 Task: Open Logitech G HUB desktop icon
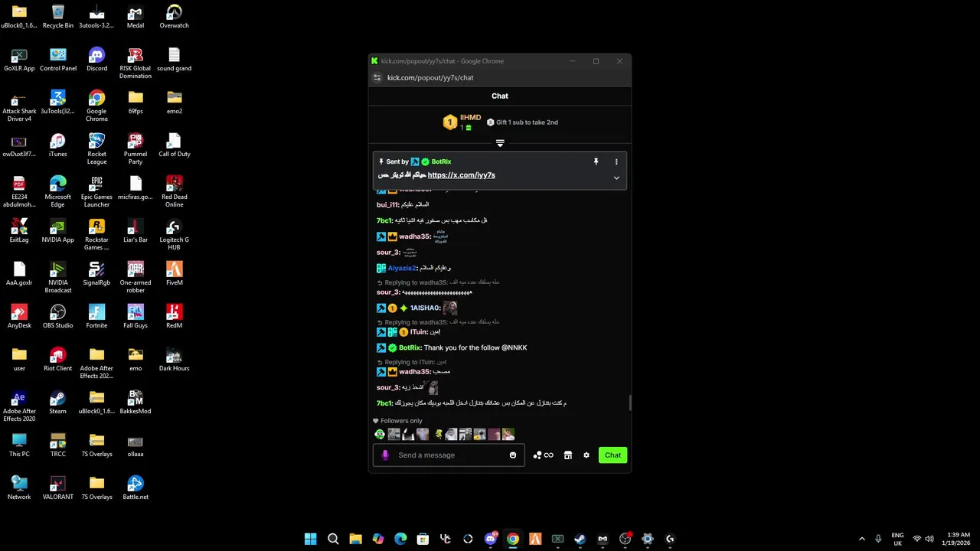pyautogui.click(x=175, y=235)
